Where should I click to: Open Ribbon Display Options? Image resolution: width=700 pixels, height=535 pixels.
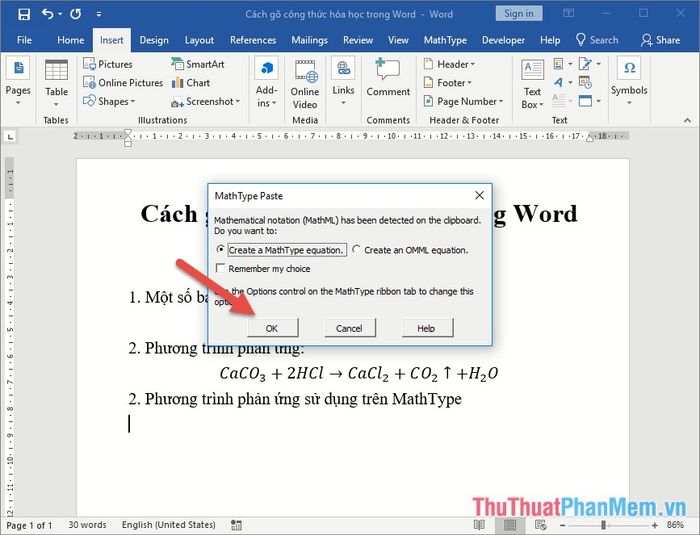568,13
